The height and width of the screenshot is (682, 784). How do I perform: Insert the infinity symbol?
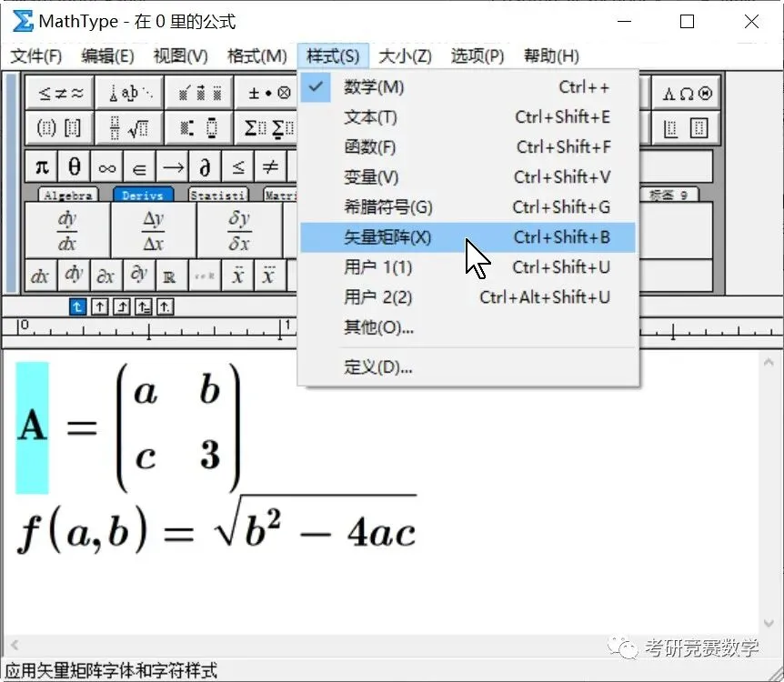107,166
